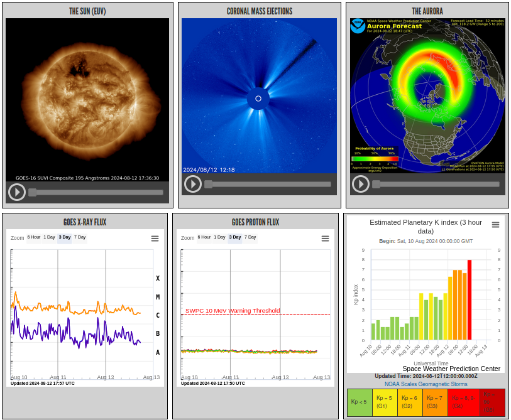
Task: Click the Sun EUV animation scrubber
Action: pos(96,192)
